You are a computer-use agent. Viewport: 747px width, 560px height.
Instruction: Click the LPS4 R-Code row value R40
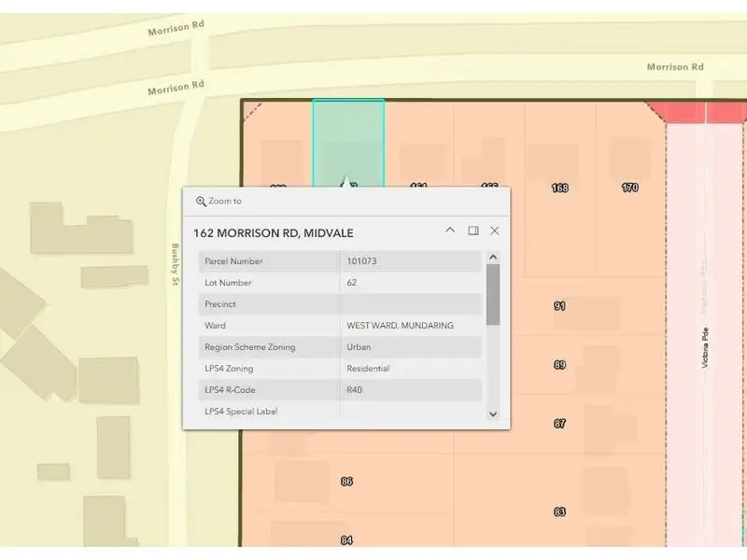tap(354, 389)
